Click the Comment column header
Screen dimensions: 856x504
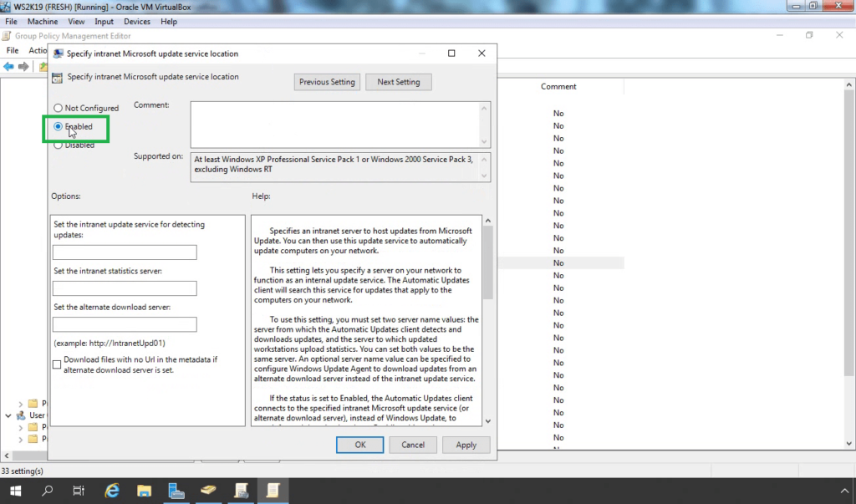tap(558, 86)
